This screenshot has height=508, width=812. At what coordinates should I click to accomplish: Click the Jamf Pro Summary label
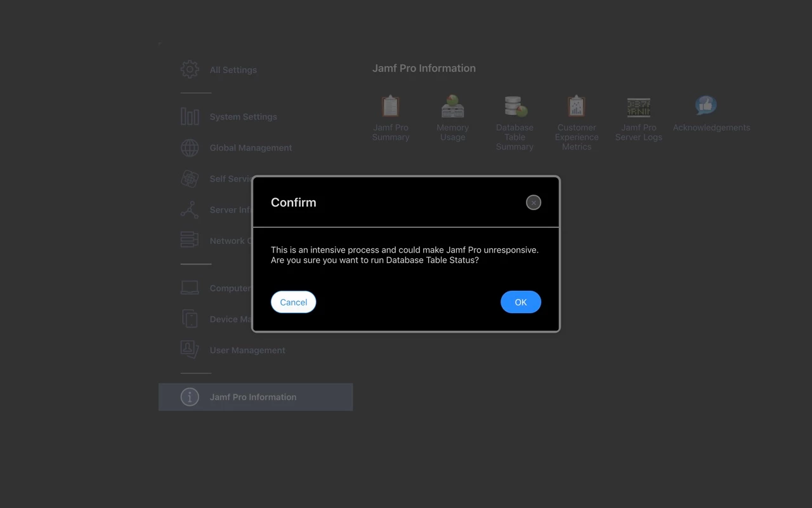pyautogui.click(x=391, y=132)
